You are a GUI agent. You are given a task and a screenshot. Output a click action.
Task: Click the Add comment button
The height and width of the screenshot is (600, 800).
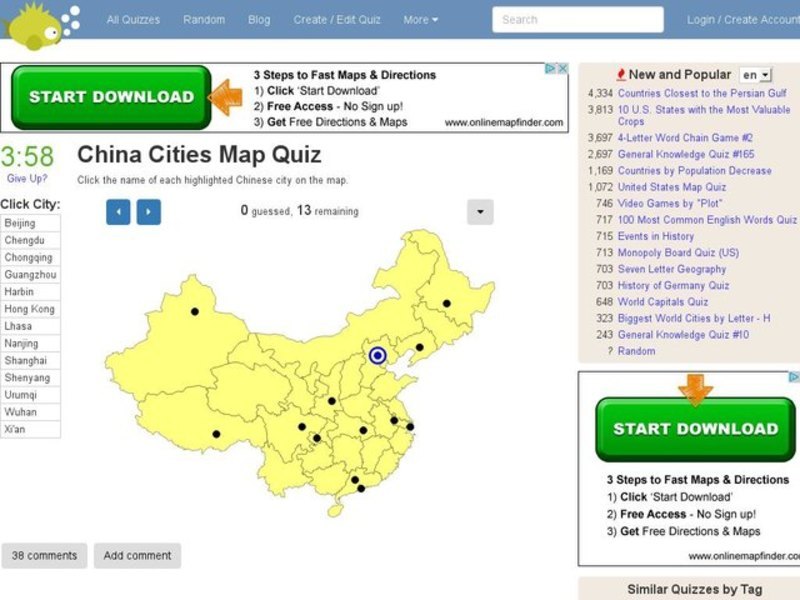pos(137,555)
